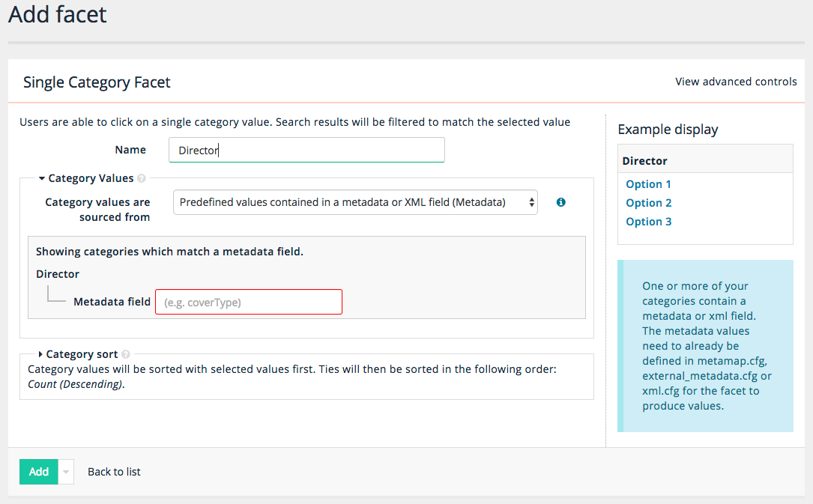Open the category values source dropdown
The height and width of the screenshot is (504, 813).
(x=355, y=202)
